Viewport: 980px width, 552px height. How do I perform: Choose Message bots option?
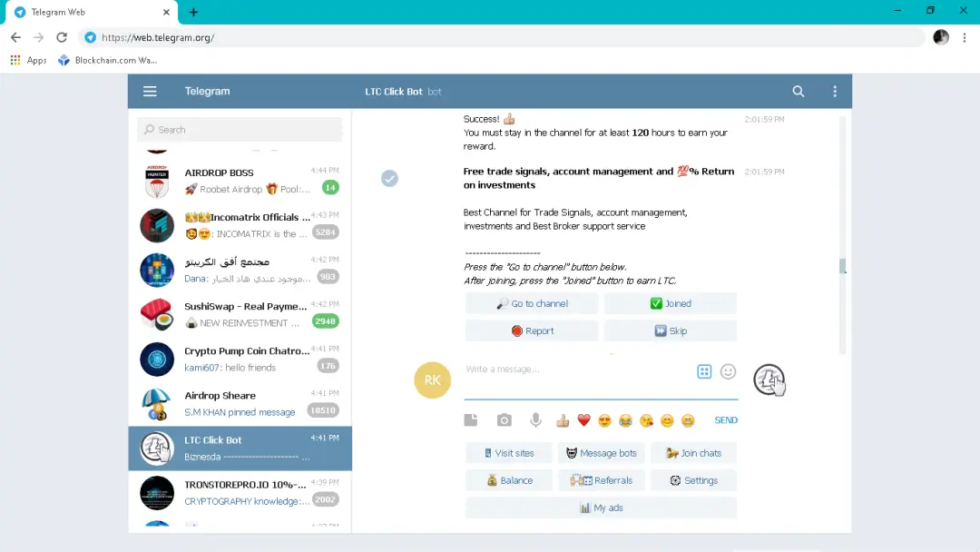[602, 453]
